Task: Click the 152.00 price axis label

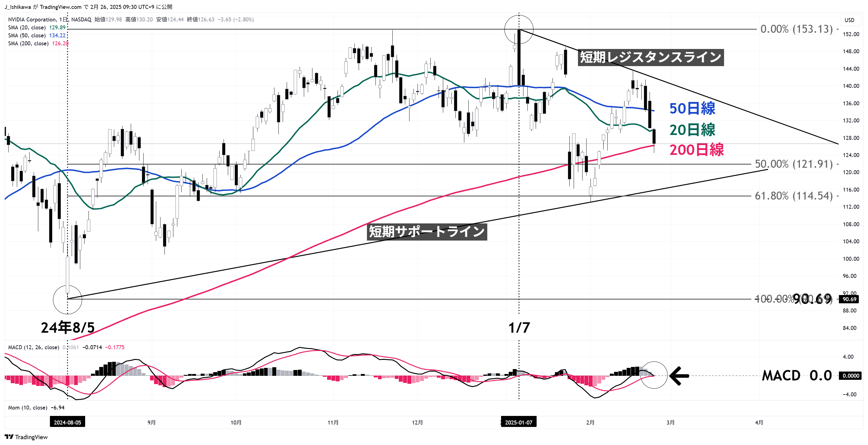Action: [851, 34]
